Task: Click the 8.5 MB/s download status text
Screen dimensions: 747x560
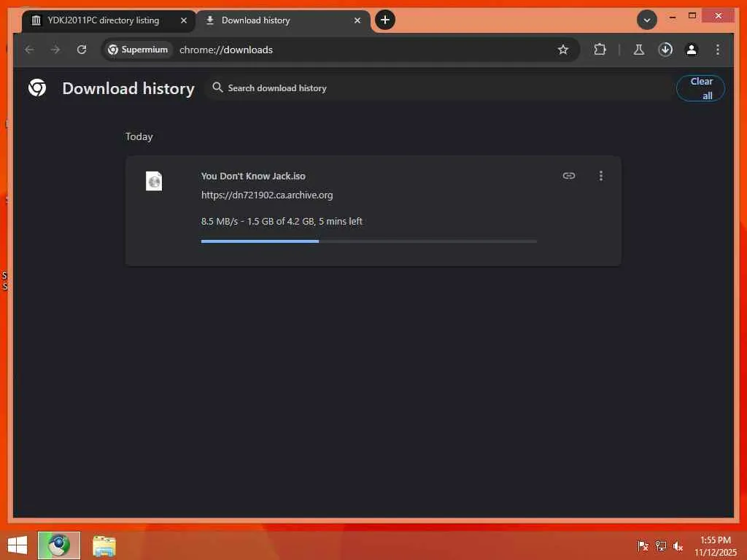Action: (282, 222)
